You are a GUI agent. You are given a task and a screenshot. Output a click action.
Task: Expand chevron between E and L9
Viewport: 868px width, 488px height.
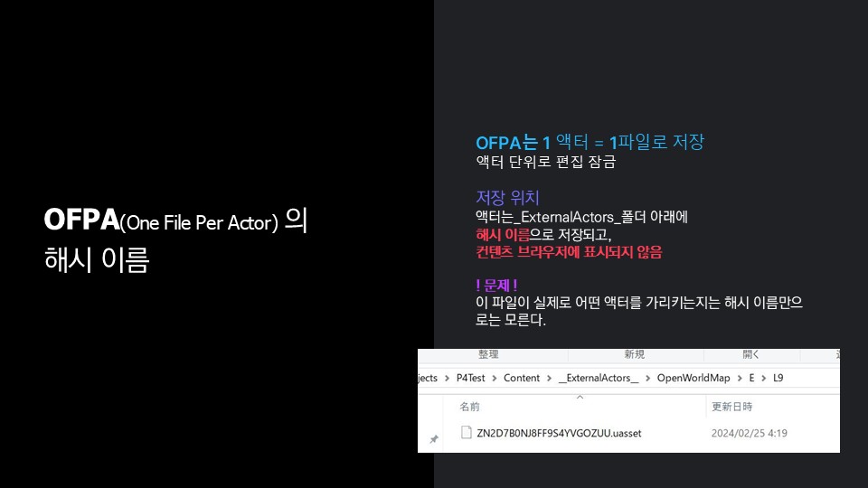click(x=764, y=379)
